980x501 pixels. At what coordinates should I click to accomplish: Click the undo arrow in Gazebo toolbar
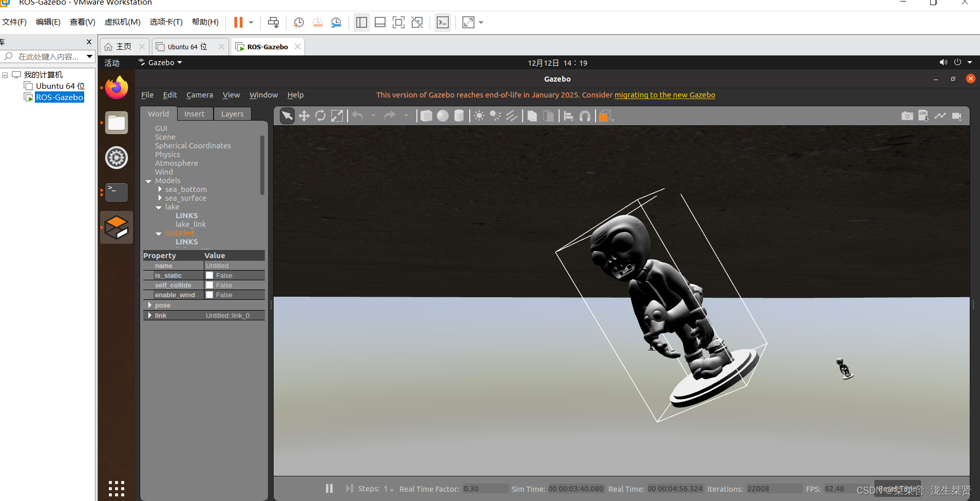(358, 116)
